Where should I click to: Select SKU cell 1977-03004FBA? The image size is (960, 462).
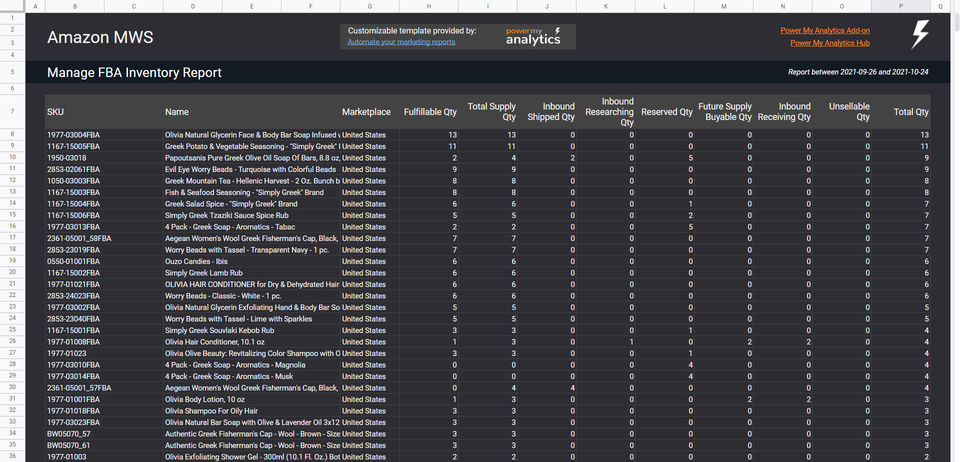[74, 134]
